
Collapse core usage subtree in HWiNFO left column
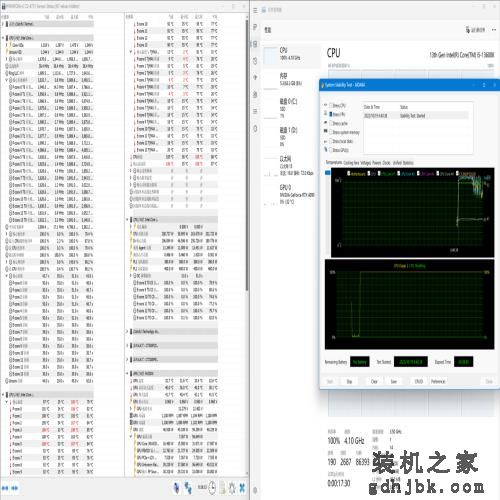pos(6,276)
